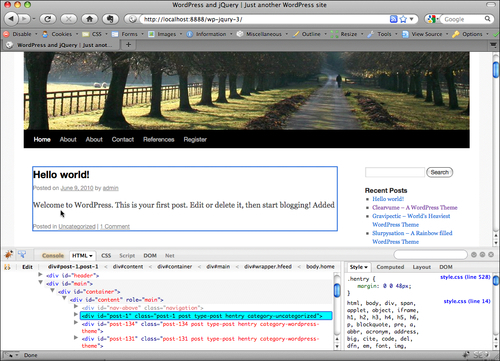Click the sidebar search text field
Image resolution: width=500 pixels, height=361 pixels.
click(x=395, y=172)
